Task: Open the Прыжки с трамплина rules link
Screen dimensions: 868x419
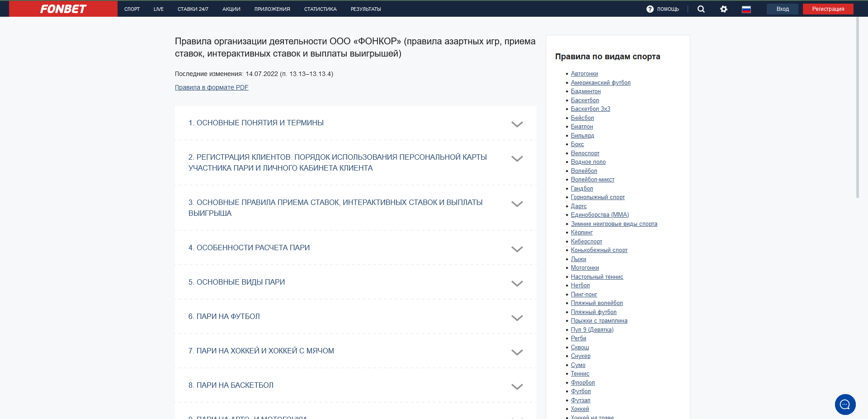Action: click(x=599, y=321)
